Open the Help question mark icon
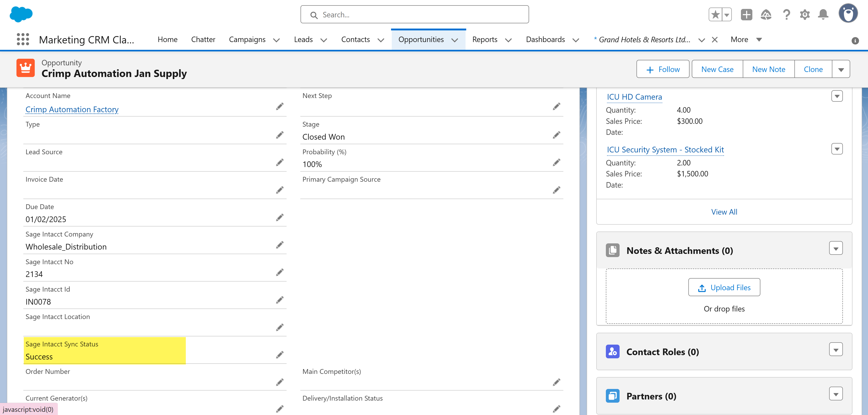Viewport: 868px width, 415px height. tap(786, 14)
